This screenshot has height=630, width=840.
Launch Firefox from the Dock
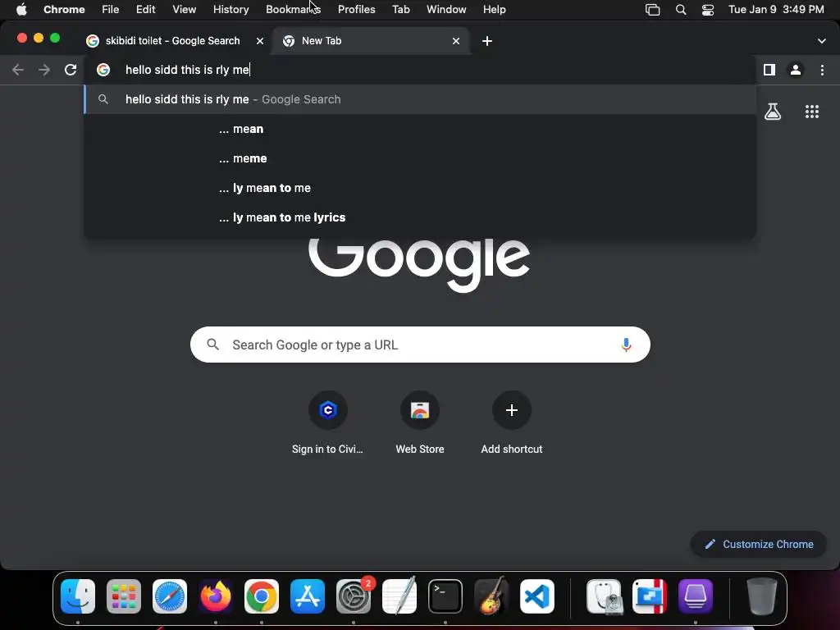click(216, 596)
